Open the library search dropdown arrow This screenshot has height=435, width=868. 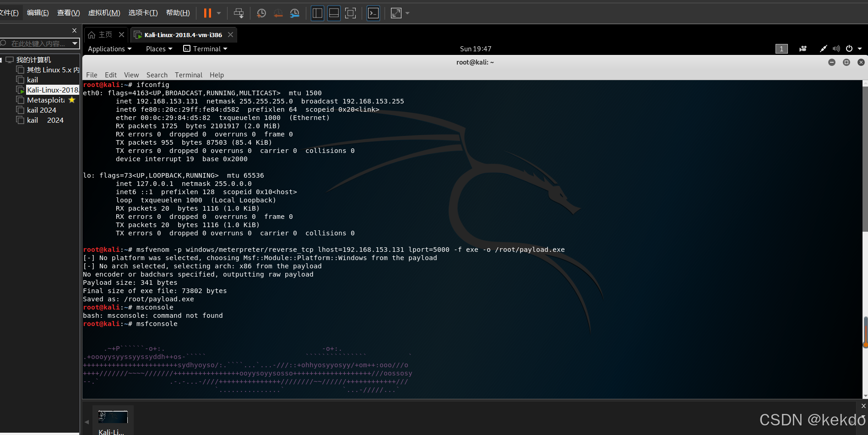tap(75, 43)
